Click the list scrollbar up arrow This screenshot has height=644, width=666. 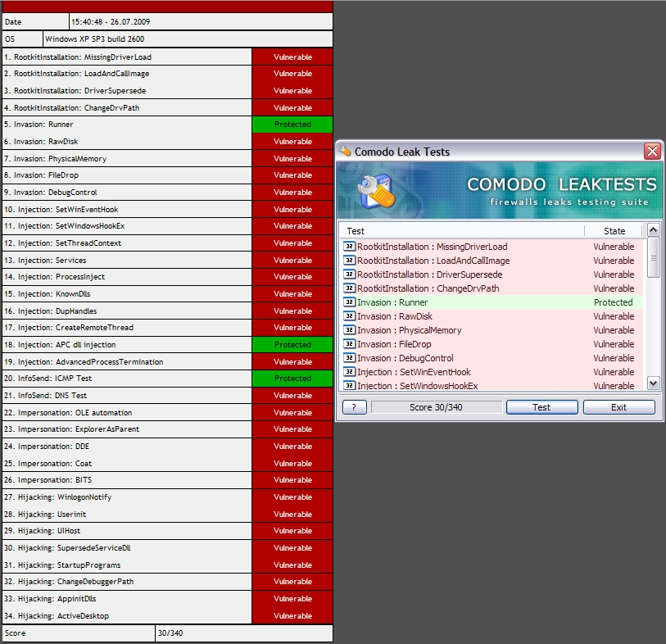click(x=653, y=229)
